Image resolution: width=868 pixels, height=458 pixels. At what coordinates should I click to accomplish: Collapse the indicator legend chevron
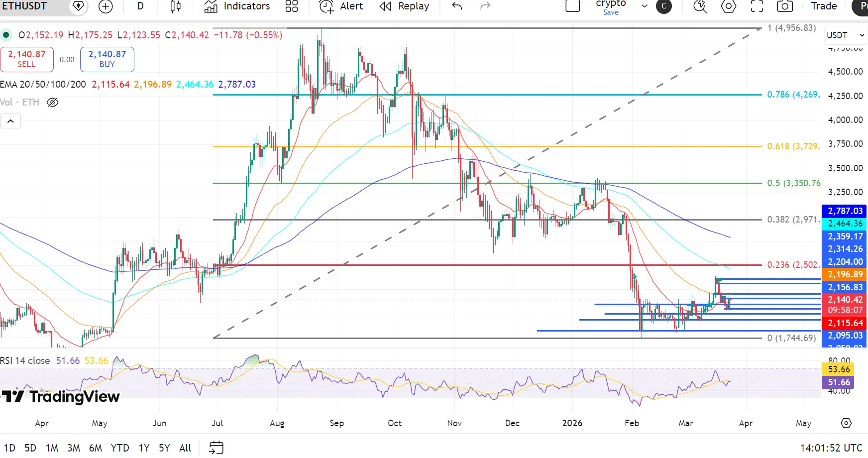tap(10, 121)
